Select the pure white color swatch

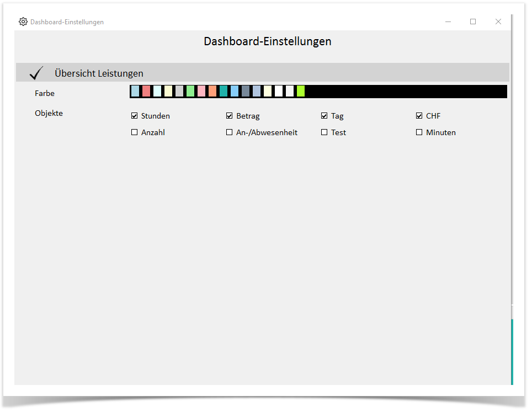[279, 91]
